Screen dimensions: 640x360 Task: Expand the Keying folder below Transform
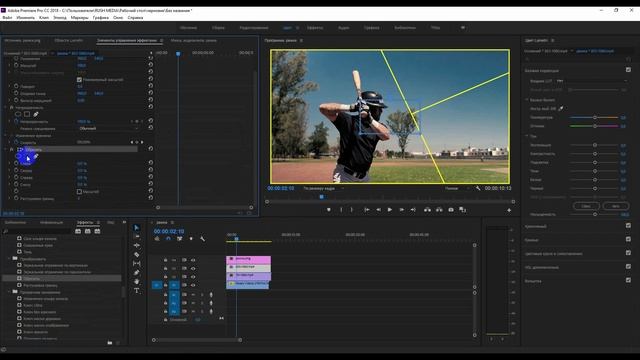point(9,292)
